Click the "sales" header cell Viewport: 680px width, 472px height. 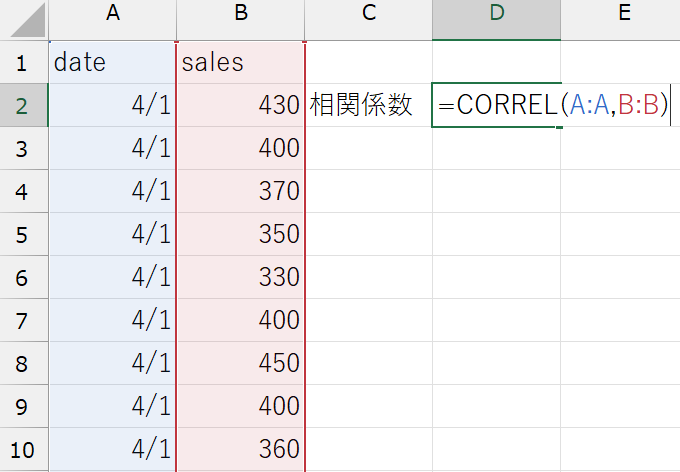(x=240, y=62)
